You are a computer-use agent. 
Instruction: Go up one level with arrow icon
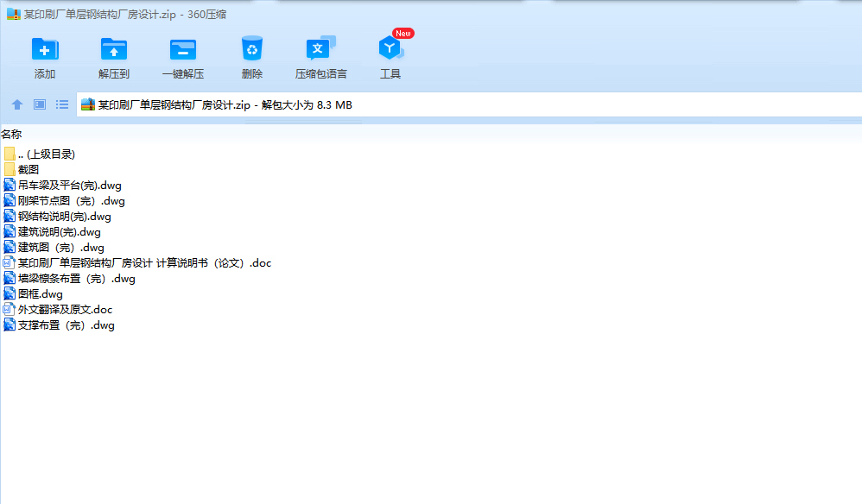(17, 104)
